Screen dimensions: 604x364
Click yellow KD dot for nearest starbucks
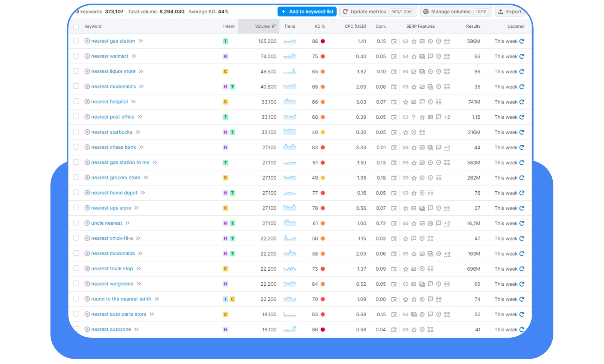pos(323,132)
